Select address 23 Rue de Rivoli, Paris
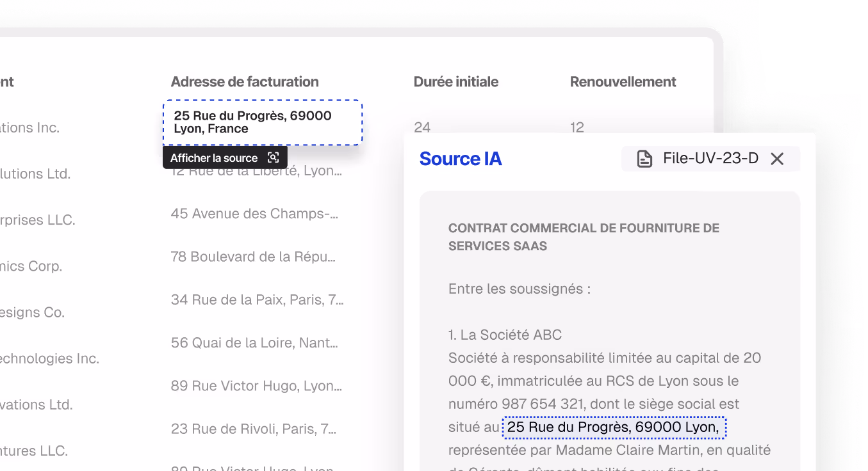 pos(252,429)
